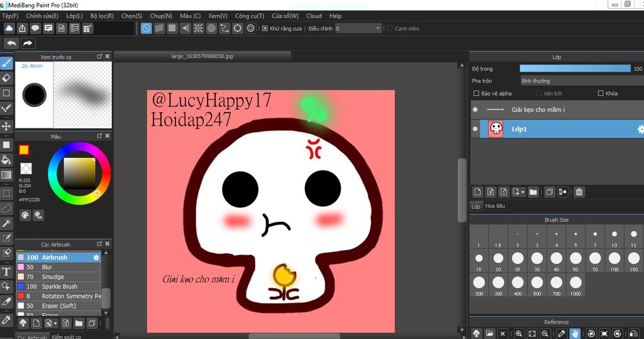Open the Tệp(F) menu

(10, 16)
